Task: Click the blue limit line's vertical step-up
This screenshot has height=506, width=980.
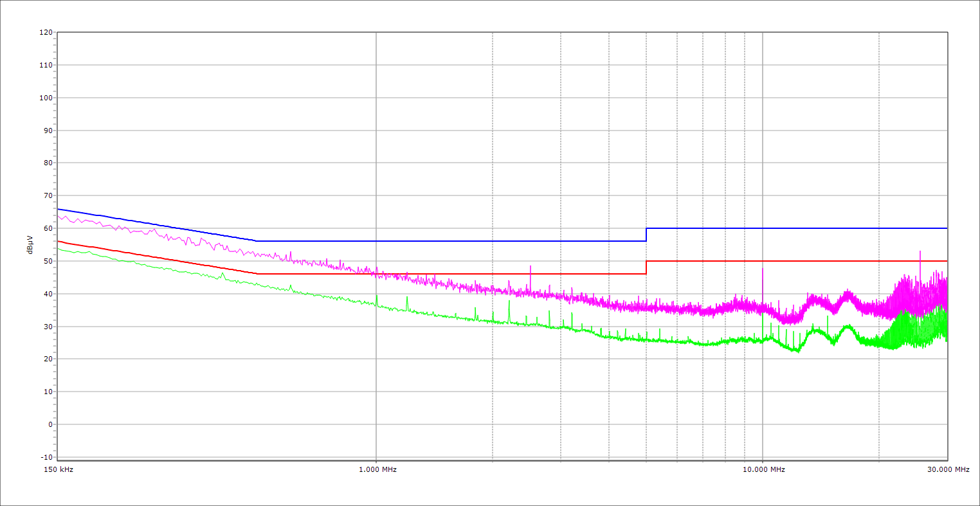Action: (x=646, y=235)
